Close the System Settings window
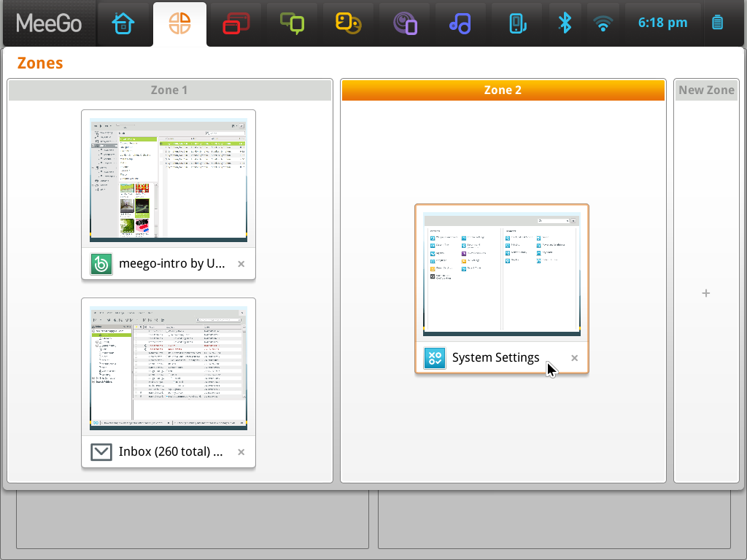 pyautogui.click(x=574, y=358)
